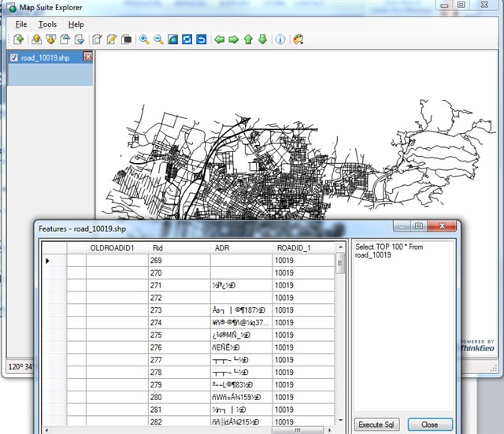Image resolution: width=504 pixels, height=434 pixels.
Task: Open the File menu
Action: [x=21, y=24]
